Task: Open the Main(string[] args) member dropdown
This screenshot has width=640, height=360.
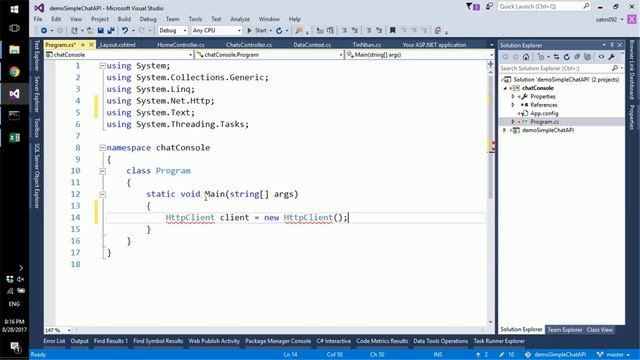Action: pyautogui.click(x=420, y=55)
